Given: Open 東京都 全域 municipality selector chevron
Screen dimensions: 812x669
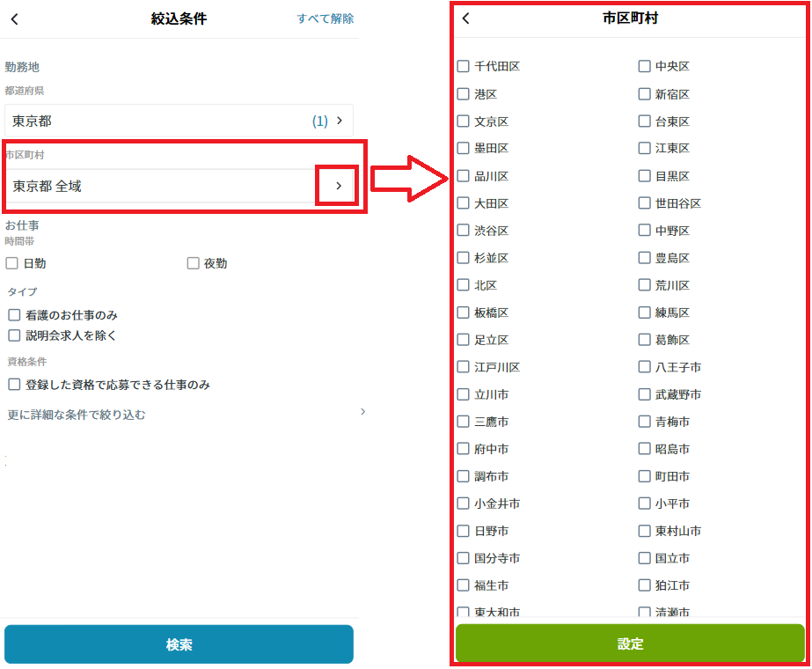Looking at the screenshot, I should click(339, 186).
